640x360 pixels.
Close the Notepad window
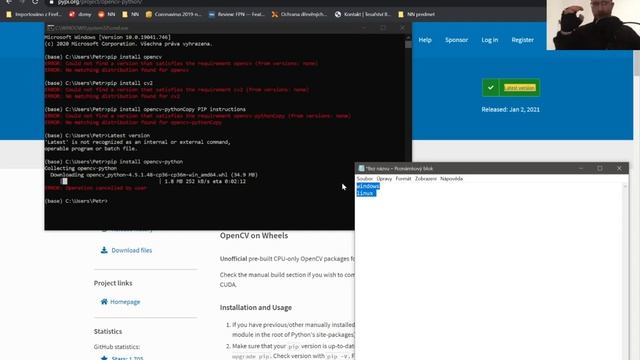click(619, 168)
